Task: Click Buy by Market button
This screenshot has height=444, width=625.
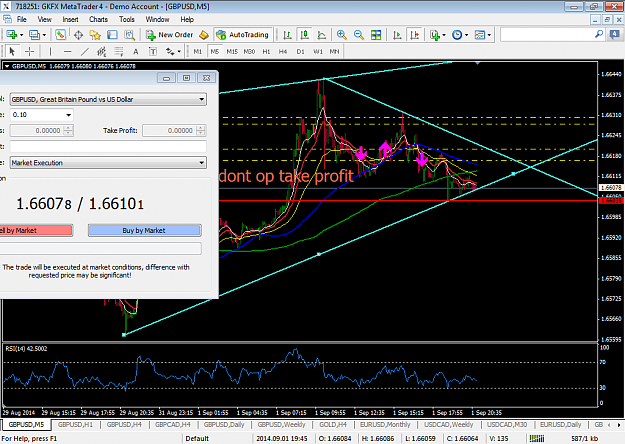Action: pyautogui.click(x=144, y=230)
